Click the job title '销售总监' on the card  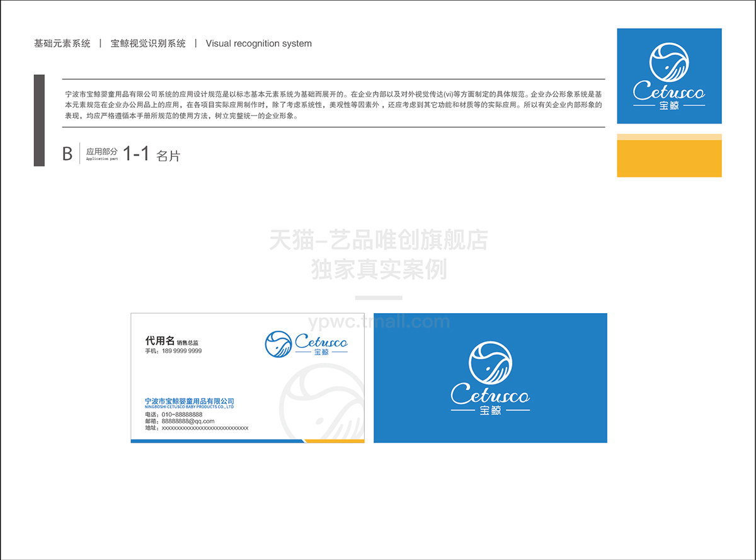[188, 342]
